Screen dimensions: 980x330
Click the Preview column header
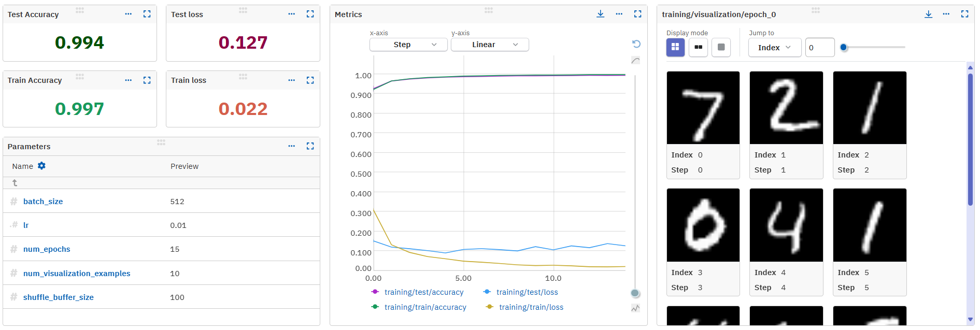184,166
